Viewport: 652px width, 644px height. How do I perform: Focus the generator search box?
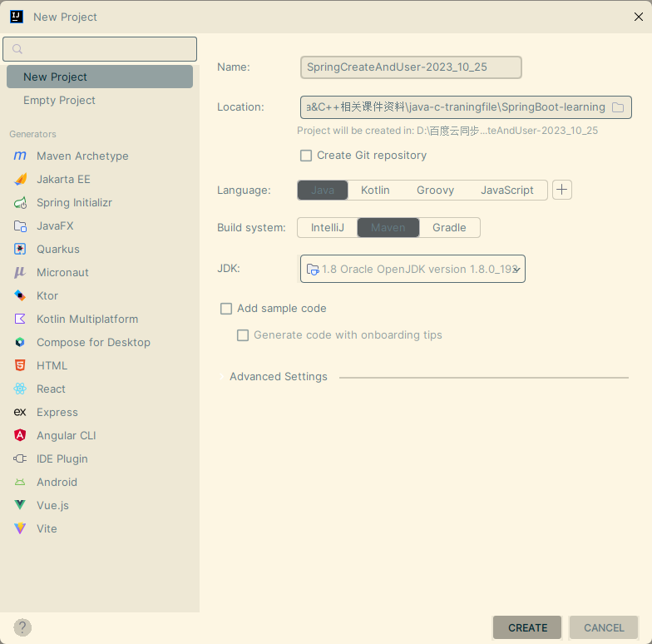coord(100,49)
